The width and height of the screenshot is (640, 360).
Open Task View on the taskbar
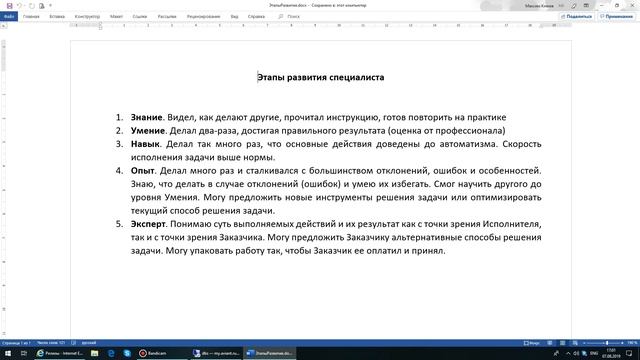click(x=24, y=353)
